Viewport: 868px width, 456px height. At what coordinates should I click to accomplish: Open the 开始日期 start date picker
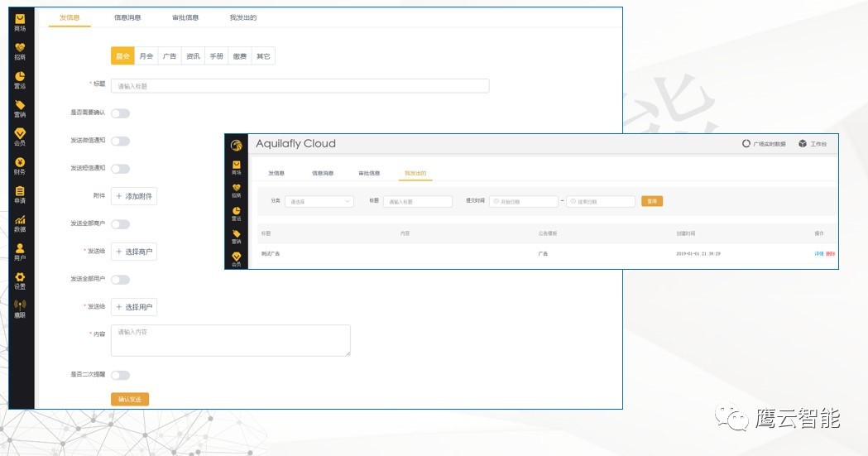coord(524,201)
